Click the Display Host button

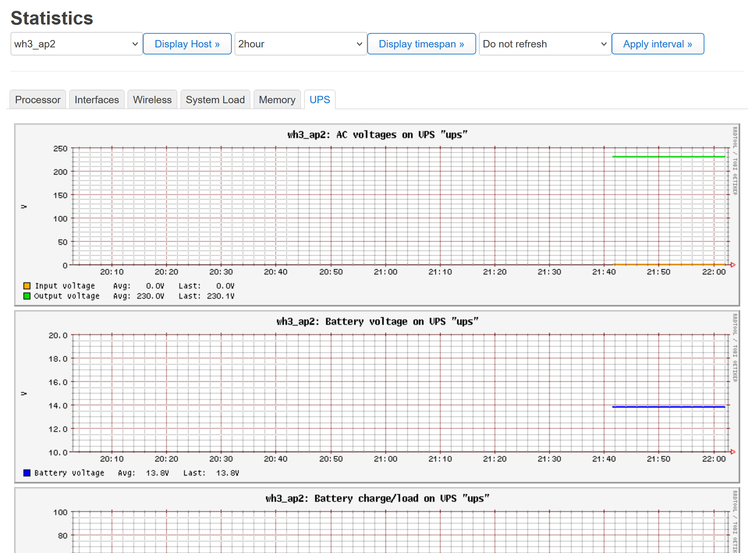(x=187, y=44)
